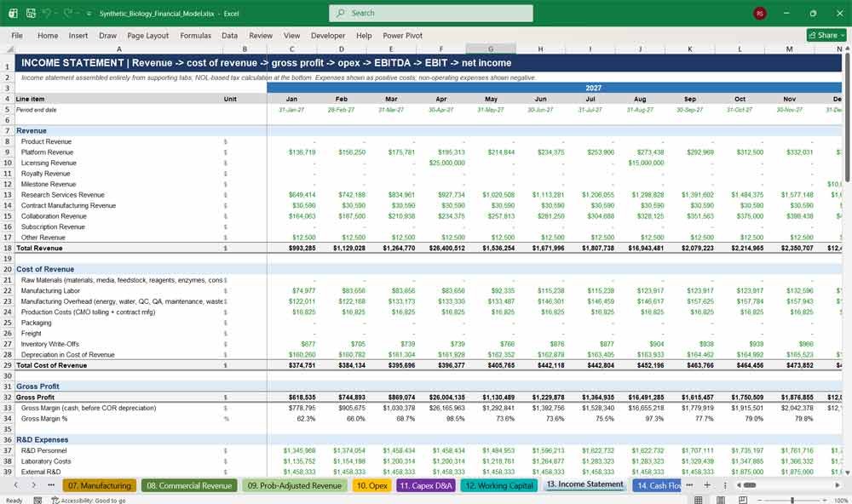Click the horizontal scrollbar left arrow
The image size is (852, 504).
pyautogui.click(x=739, y=485)
